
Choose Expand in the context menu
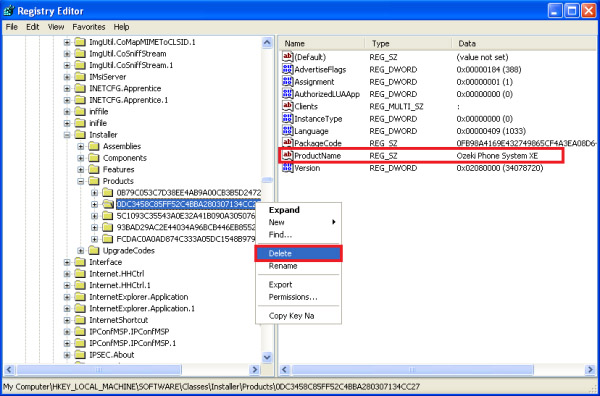(298, 210)
